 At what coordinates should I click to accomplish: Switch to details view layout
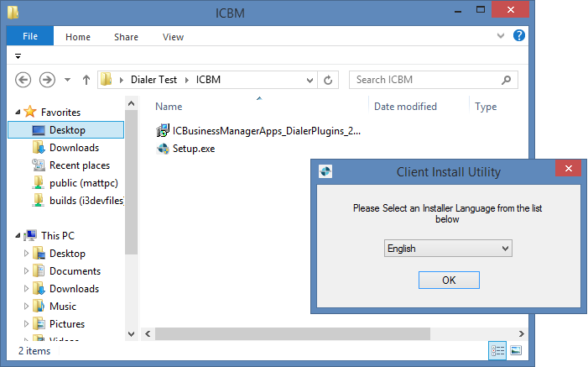click(497, 349)
